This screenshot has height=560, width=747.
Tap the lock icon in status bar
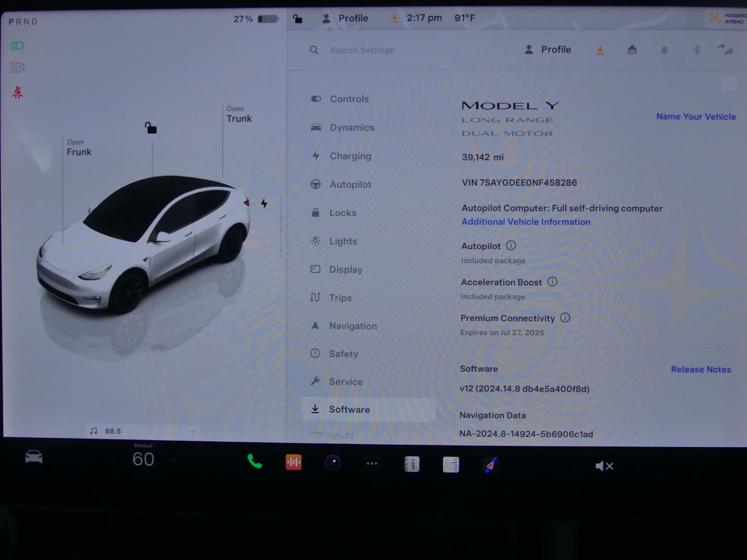tap(298, 19)
